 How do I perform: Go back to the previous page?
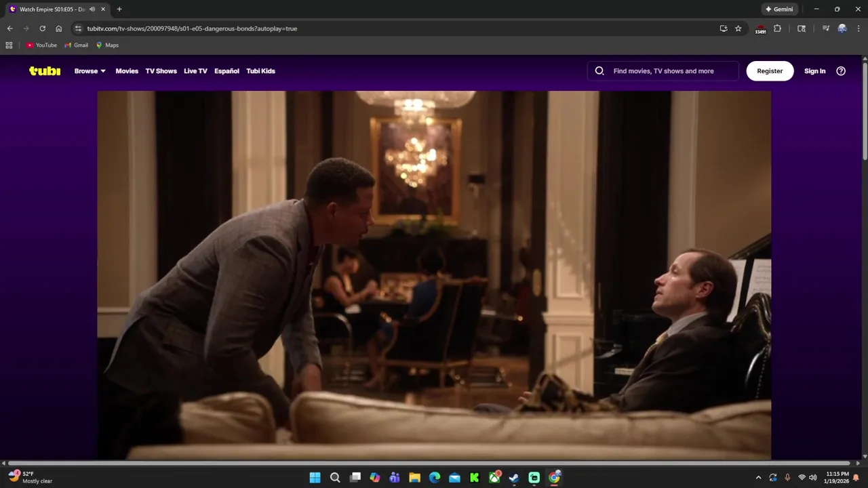click(9, 28)
